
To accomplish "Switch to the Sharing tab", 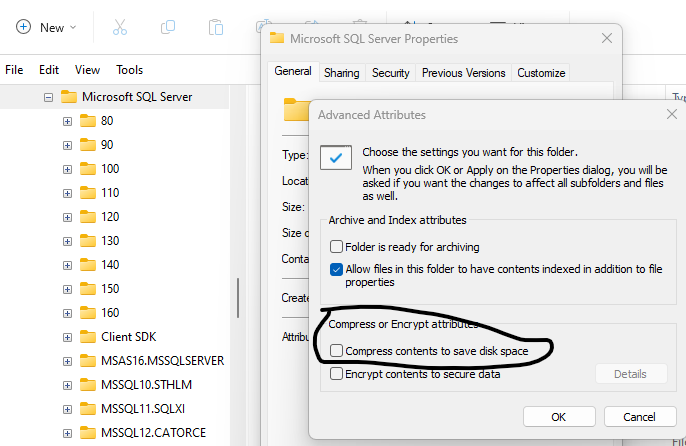I will (x=341, y=73).
